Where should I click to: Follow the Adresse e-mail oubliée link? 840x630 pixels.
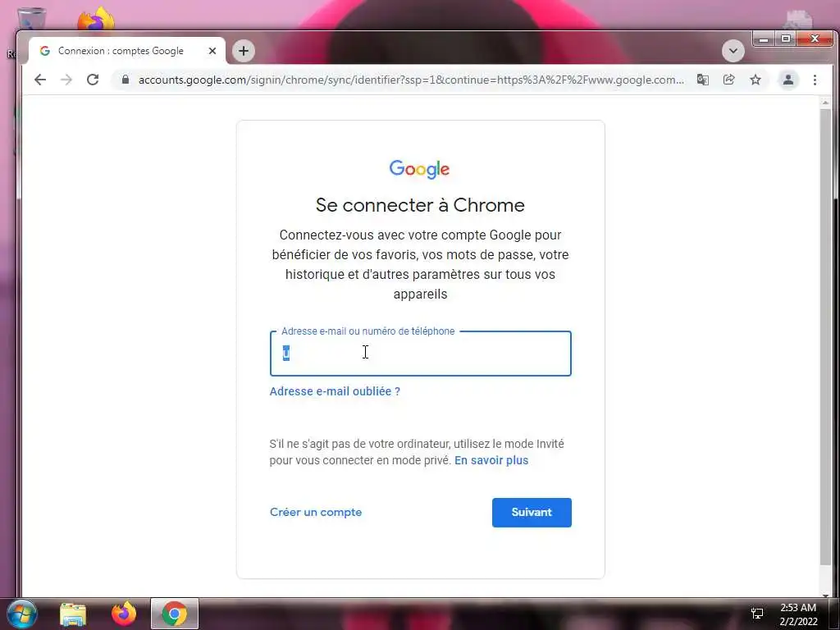pyautogui.click(x=335, y=391)
